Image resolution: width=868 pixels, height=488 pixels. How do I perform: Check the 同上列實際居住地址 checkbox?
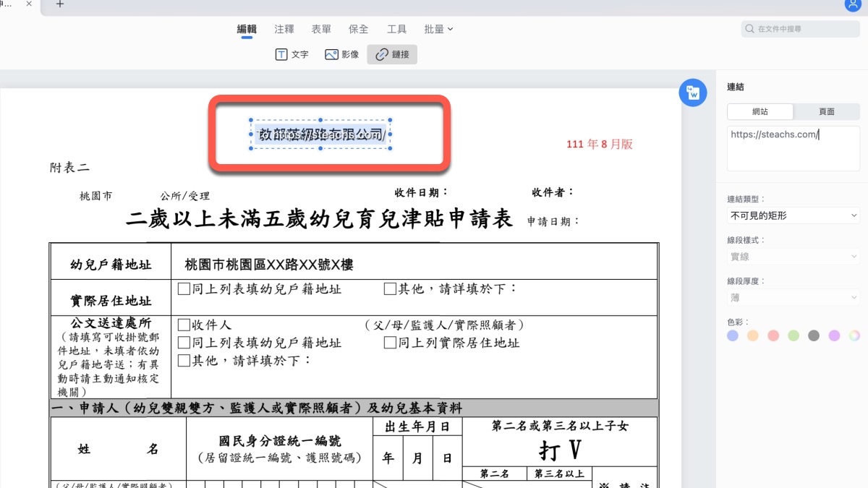(390, 343)
